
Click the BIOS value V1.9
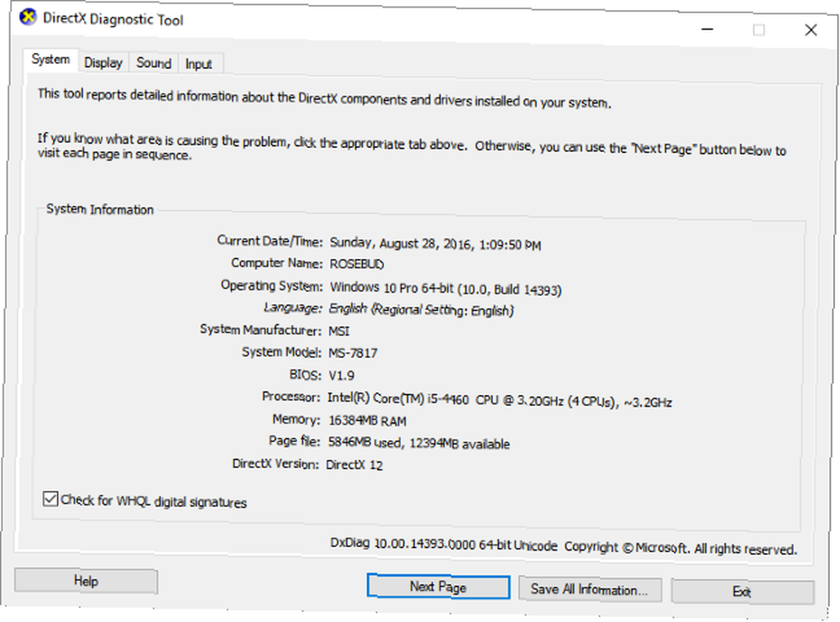341,376
